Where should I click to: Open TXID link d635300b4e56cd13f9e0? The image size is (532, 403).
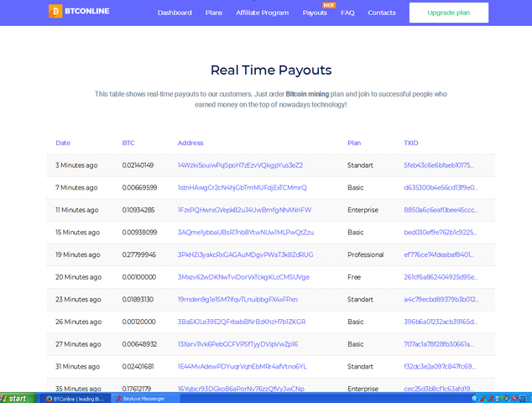[x=441, y=188]
